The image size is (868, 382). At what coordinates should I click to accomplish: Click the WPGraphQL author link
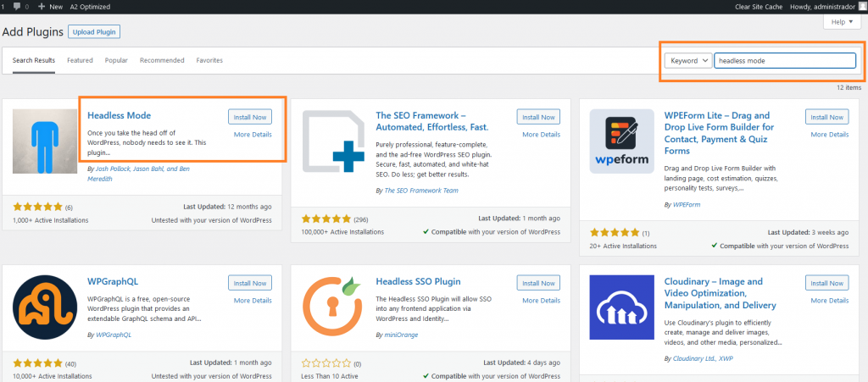pos(114,335)
